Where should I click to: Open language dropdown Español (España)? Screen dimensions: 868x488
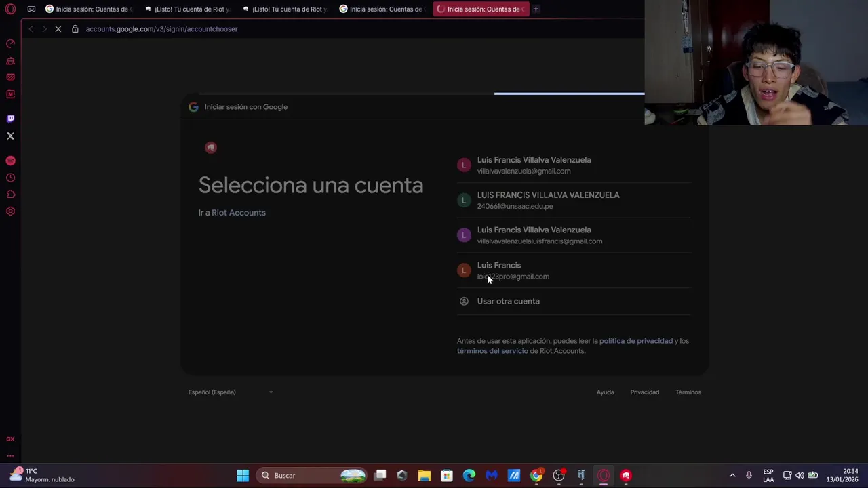click(x=231, y=392)
